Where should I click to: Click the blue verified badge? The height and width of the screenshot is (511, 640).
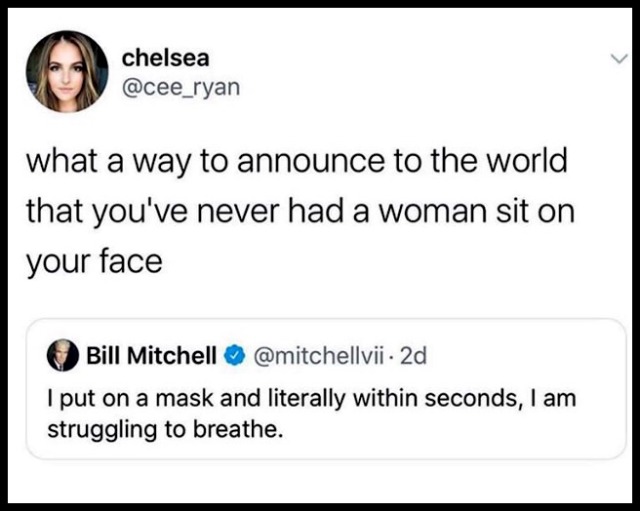point(233,356)
